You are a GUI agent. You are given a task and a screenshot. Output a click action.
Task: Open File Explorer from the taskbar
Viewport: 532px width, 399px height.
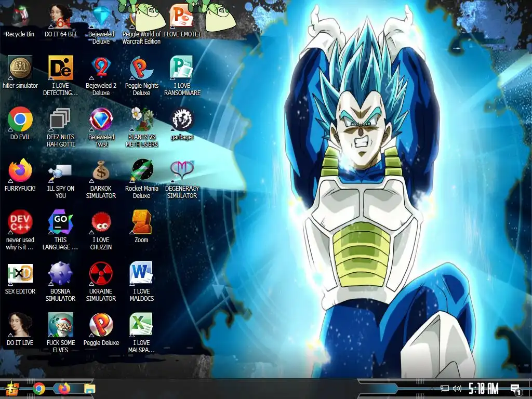coord(89,389)
